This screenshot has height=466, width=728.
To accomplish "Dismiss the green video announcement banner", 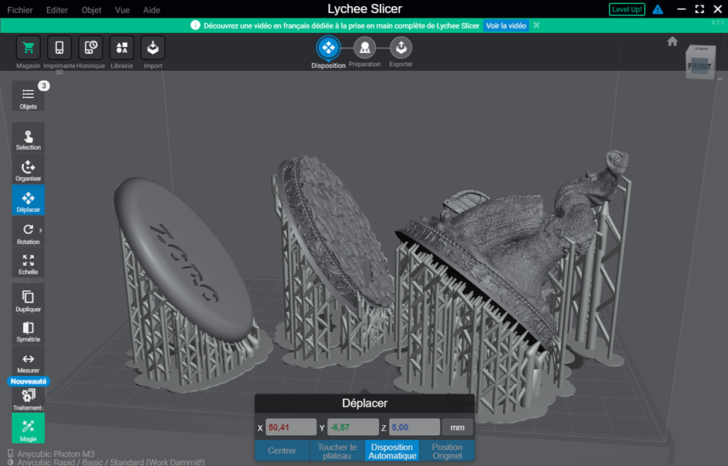I will click(536, 25).
